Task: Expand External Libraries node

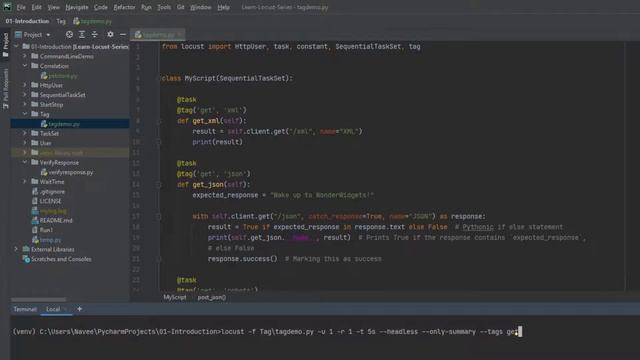Action: 16,249
